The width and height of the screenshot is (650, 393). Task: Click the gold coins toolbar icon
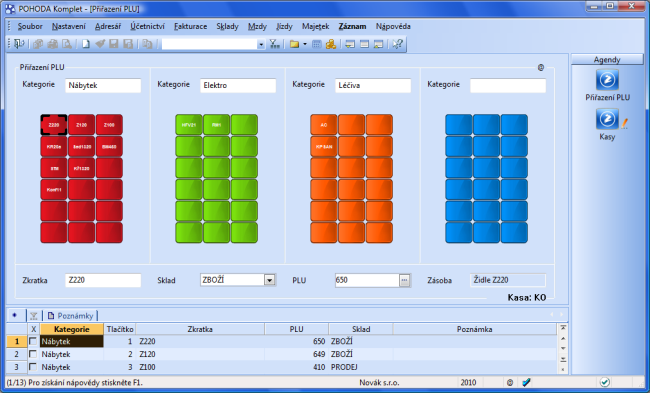(x=331, y=44)
